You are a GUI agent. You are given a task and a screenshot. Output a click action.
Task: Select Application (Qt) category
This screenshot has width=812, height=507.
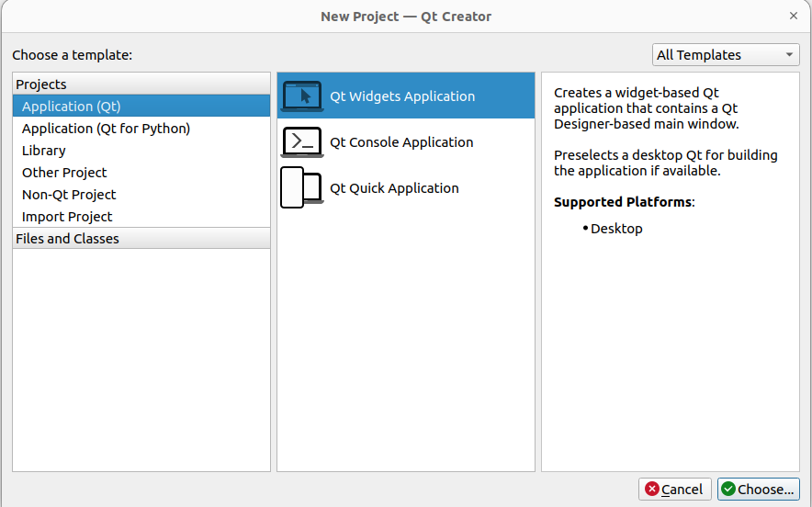141,107
